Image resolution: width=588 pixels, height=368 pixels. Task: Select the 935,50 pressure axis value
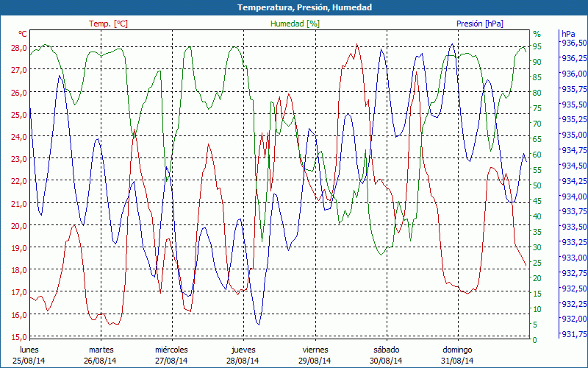point(574,104)
